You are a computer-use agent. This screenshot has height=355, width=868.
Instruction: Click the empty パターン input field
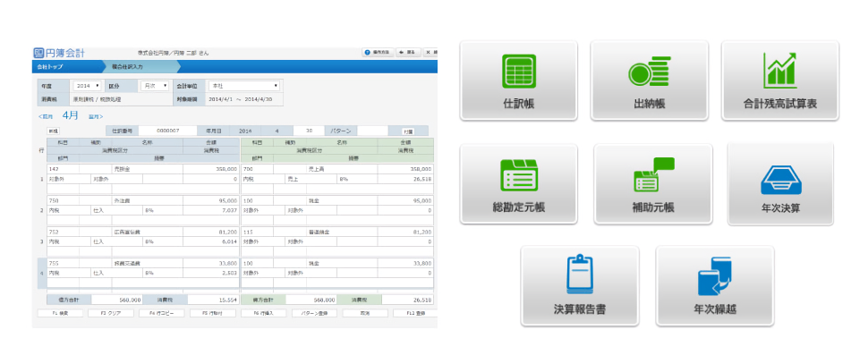372,131
